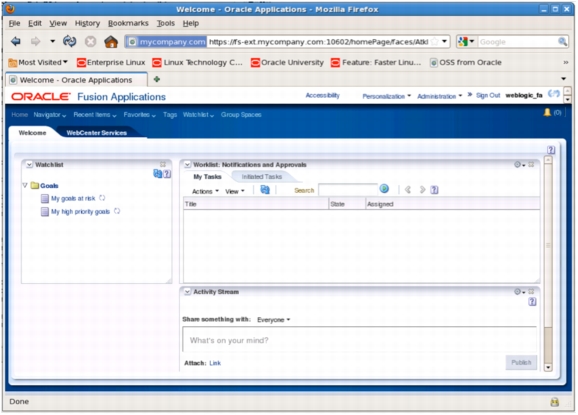Click the Publish button
Viewport: 578px width, 415px height.
[x=521, y=362]
